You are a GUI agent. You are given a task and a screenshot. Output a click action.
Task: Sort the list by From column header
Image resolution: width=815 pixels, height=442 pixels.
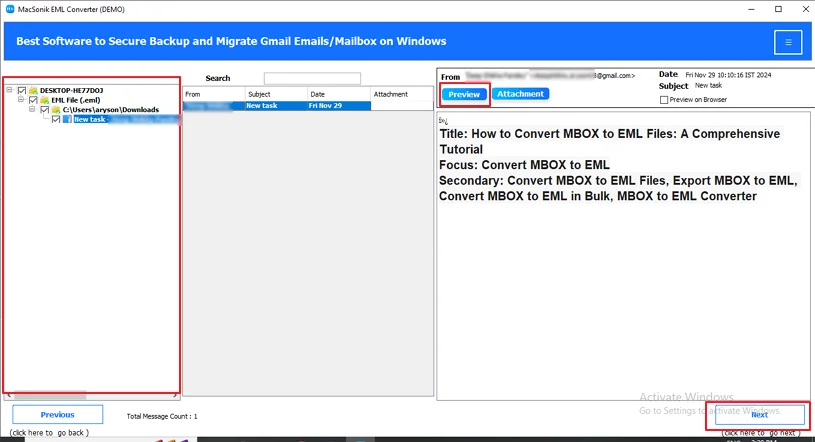[x=214, y=94]
